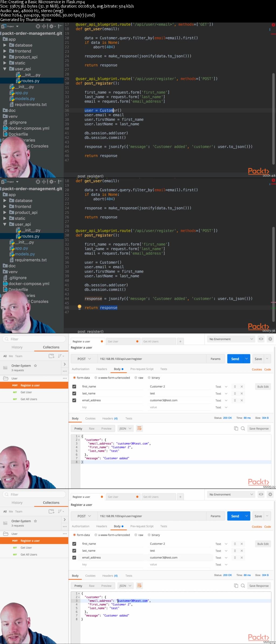Toggle response line-wrap icon in 00:05:22 frame
Image resolution: width=276 pixels, height=644 pixels.
tap(139, 428)
